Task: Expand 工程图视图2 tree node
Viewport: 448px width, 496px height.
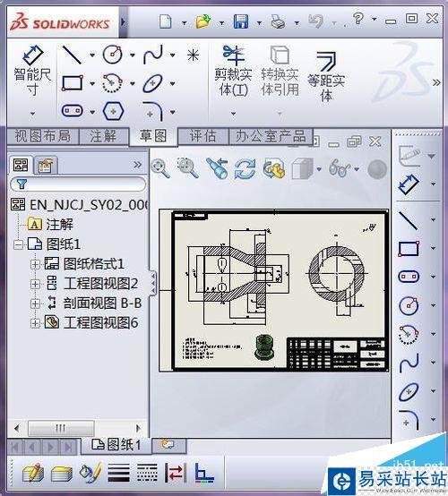Action: point(35,284)
